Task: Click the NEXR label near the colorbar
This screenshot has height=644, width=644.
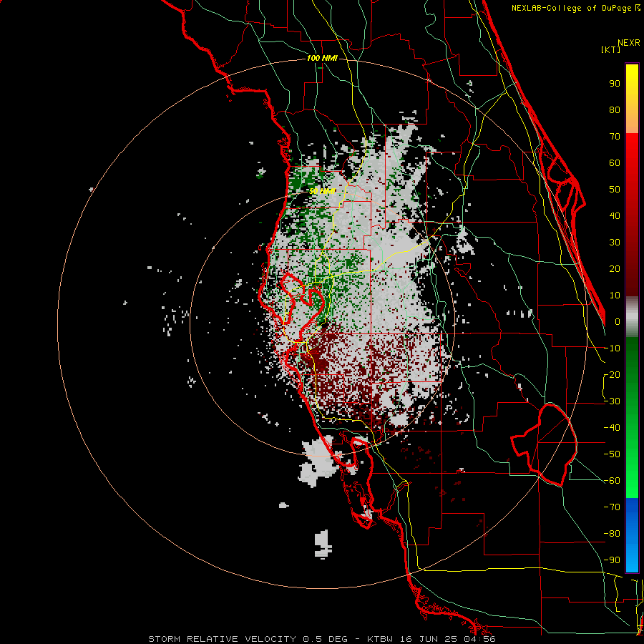Action: coord(629,43)
